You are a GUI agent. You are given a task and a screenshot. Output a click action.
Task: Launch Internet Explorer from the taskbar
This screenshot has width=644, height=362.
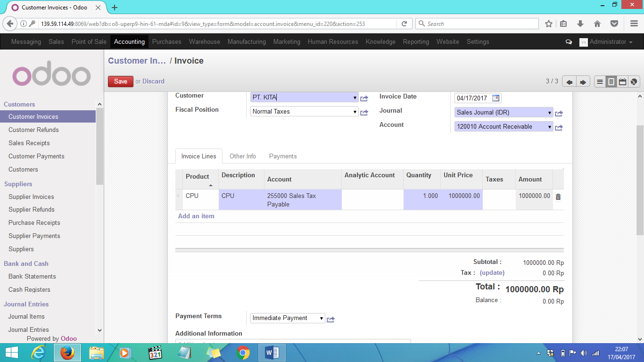pyautogui.click(x=39, y=353)
